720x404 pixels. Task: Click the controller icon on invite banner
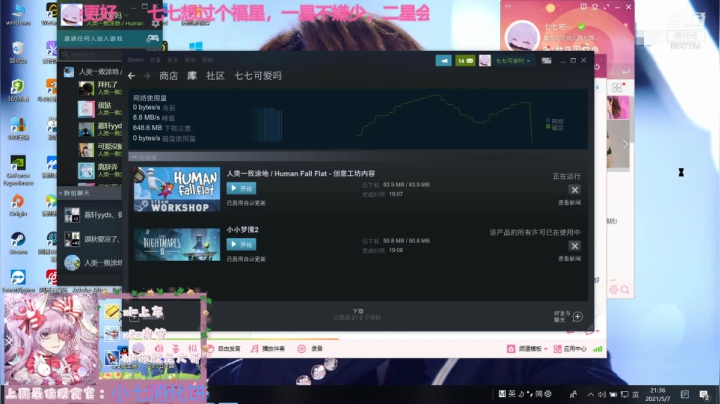tap(152, 38)
